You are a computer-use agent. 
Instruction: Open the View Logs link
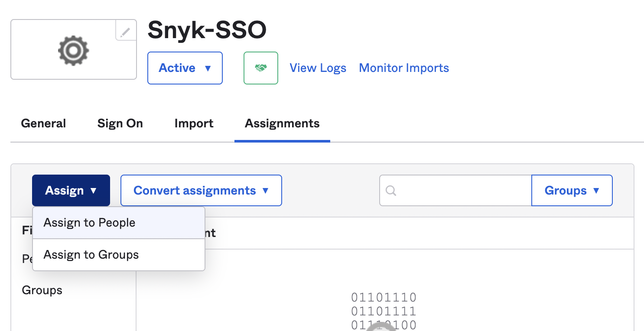tap(318, 68)
